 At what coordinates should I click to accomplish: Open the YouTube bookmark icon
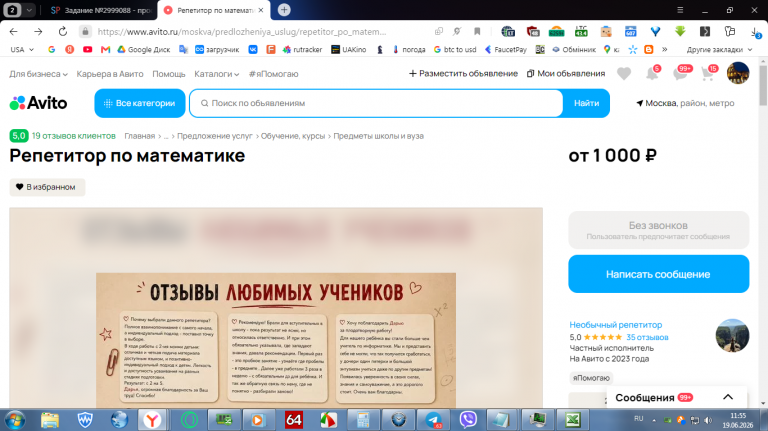coord(88,49)
